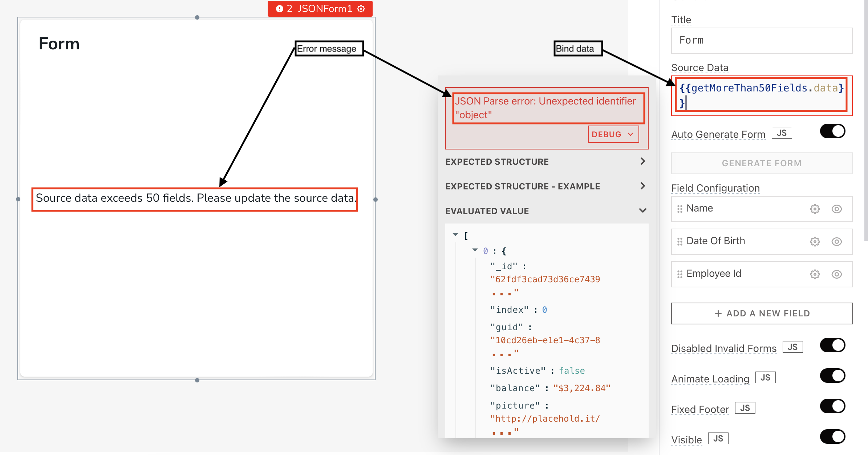Open settings gear for Date Of Birth field
This screenshot has width=868, height=455.
815,242
